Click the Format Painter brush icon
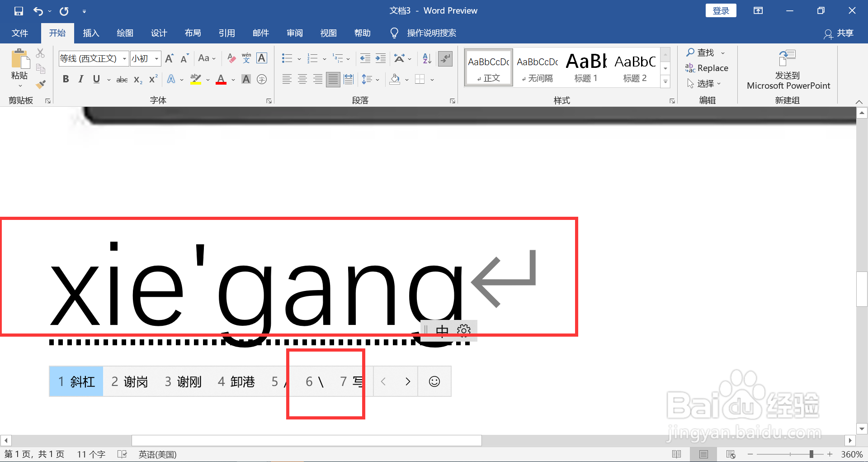The height and width of the screenshot is (462, 868). click(x=41, y=84)
